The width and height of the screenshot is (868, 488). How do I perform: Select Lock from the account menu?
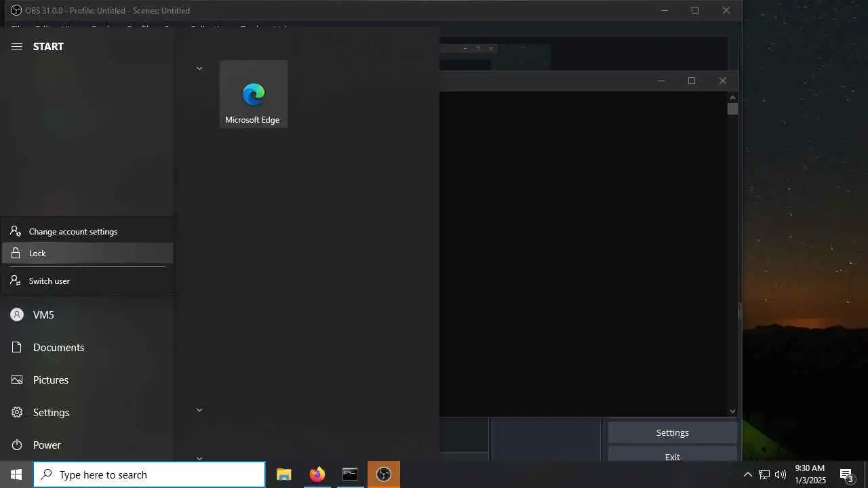tap(87, 253)
